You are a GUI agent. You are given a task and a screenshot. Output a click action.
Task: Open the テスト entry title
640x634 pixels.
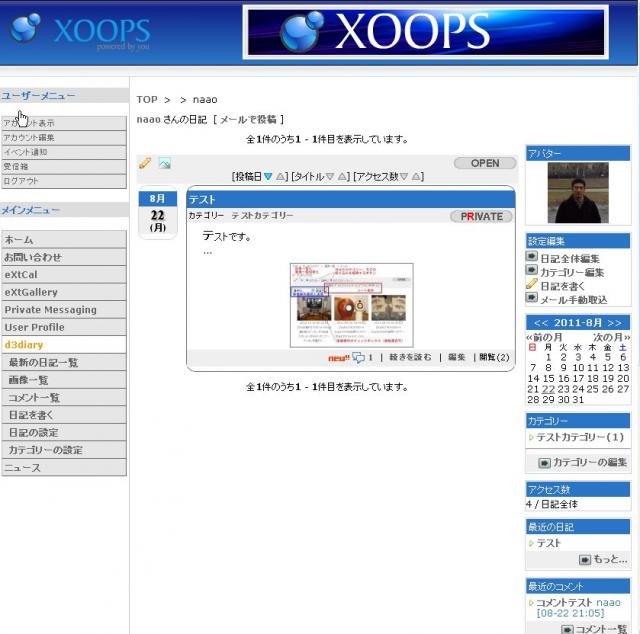pyautogui.click(x=202, y=200)
